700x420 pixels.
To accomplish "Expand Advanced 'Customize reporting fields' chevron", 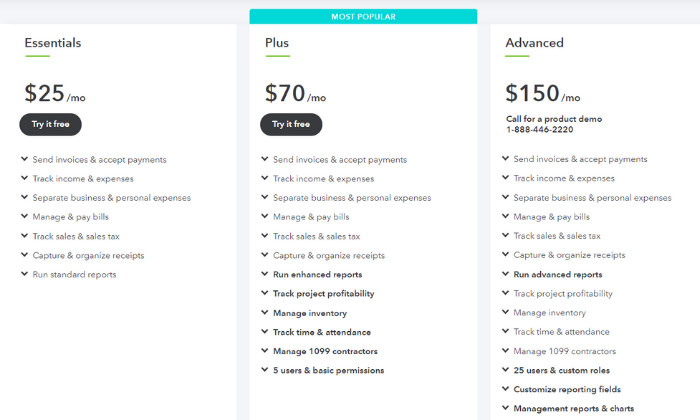I will coord(505,389).
